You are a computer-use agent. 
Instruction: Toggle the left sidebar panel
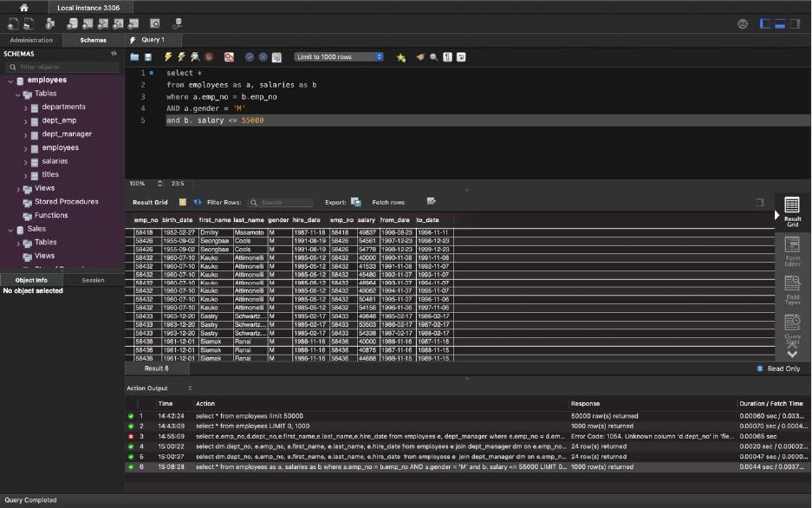pyautogui.click(x=764, y=23)
